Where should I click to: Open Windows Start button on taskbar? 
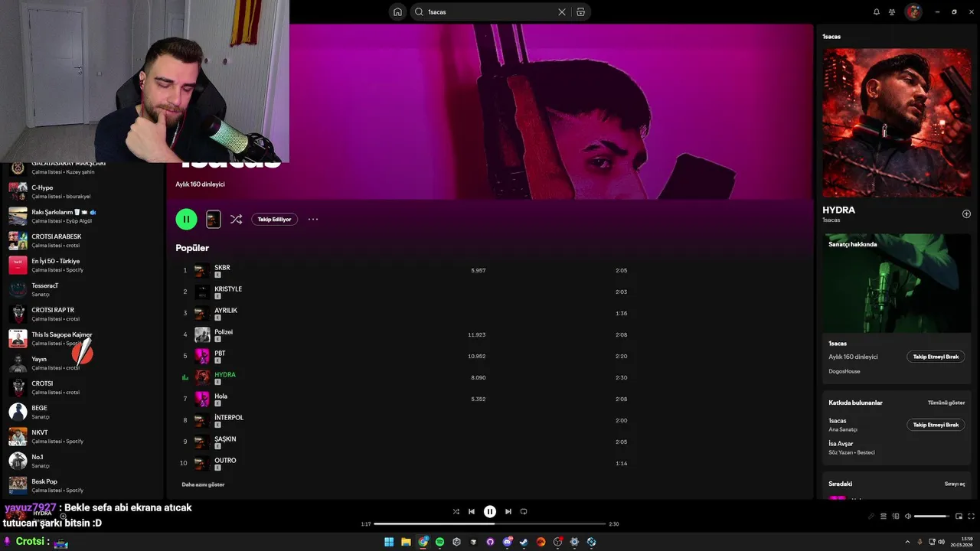(389, 542)
